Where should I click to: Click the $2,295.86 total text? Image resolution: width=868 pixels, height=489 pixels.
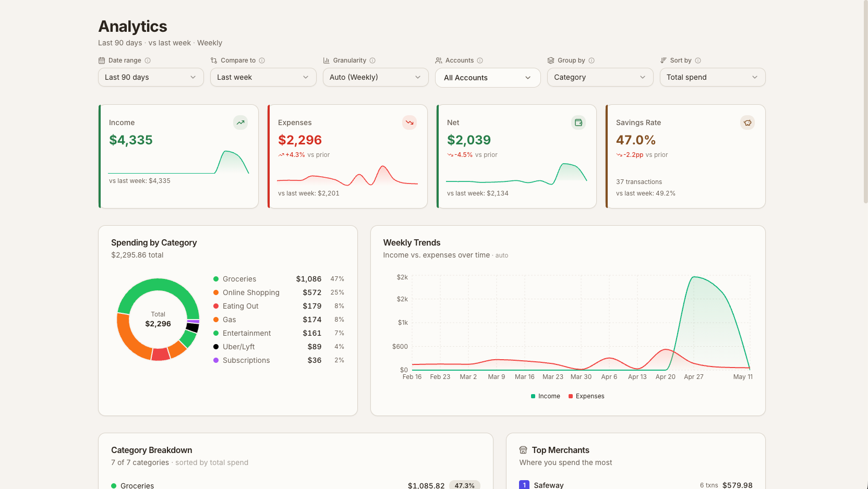pos(137,255)
